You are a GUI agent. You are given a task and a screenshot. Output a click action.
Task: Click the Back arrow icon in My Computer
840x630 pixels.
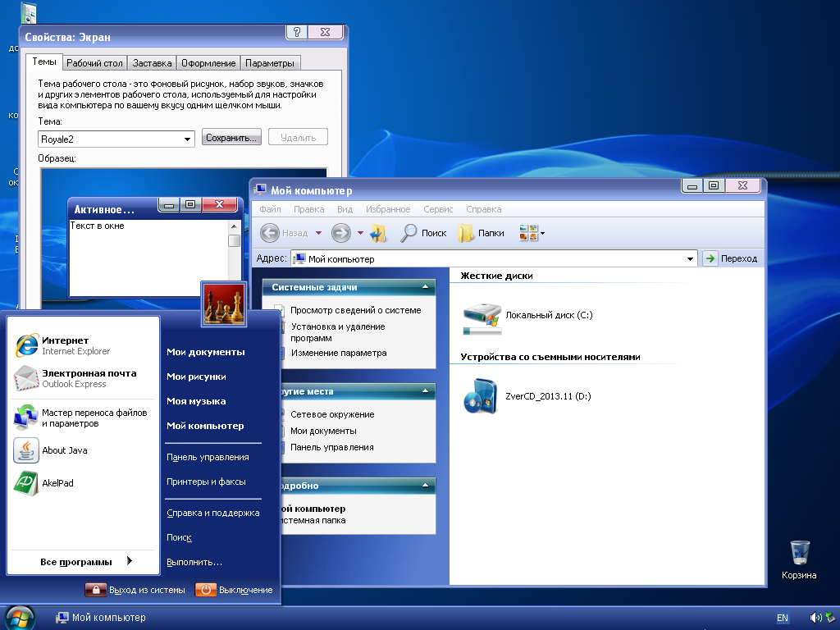coord(270,233)
